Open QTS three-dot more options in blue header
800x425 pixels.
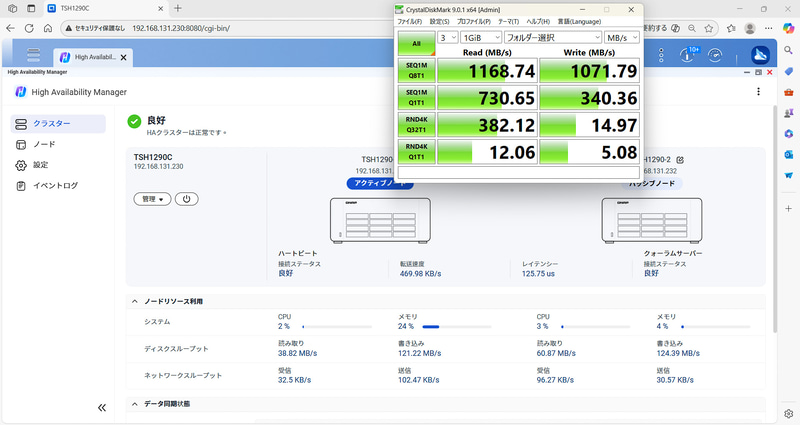661,55
